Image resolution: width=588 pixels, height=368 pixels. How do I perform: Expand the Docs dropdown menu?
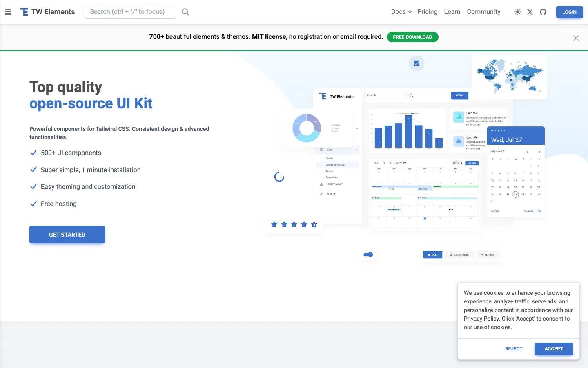pos(401,12)
